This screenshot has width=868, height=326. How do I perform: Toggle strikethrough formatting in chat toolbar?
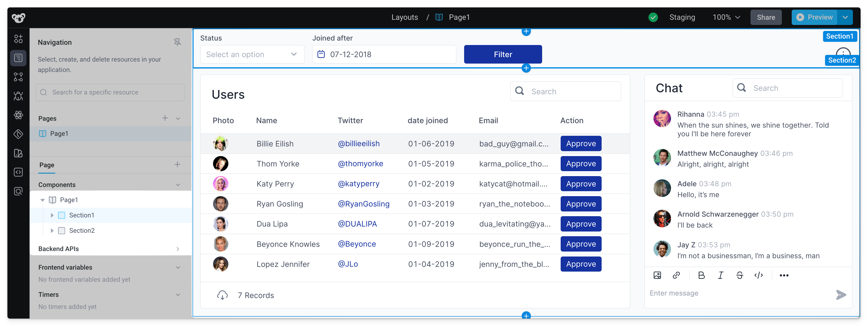[x=739, y=275]
